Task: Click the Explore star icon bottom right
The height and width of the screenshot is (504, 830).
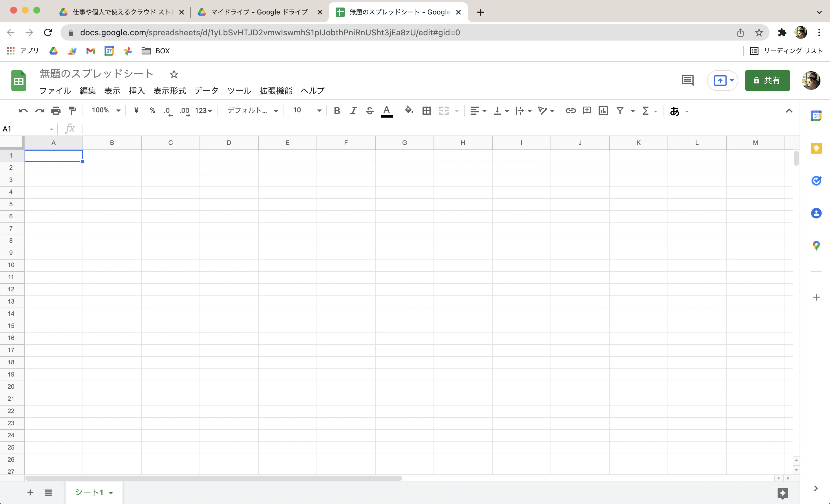Action: point(783,493)
